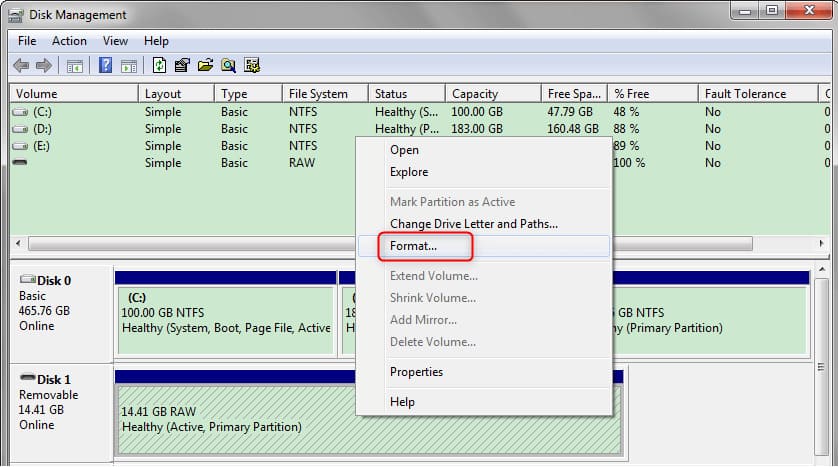Viewport: 838px width, 467px height.
Task: Click Properties in the context menu
Action: [416, 372]
